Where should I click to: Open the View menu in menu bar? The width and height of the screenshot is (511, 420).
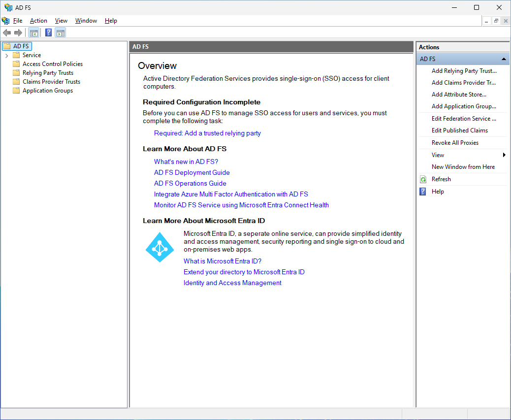pyautogui.click(x=61, y=21)
